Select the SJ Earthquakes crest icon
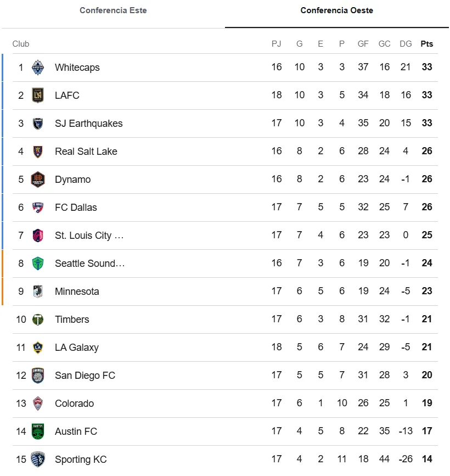This screenshot has width=450, height=476. [38, 124]
